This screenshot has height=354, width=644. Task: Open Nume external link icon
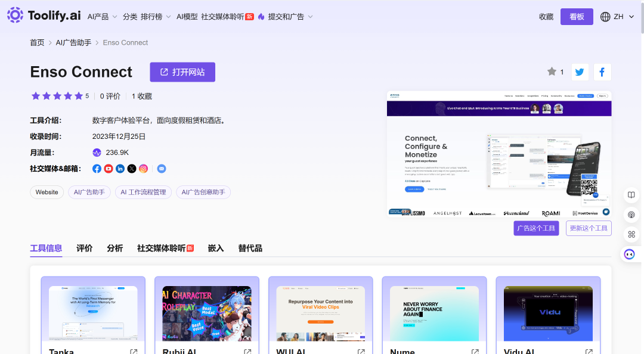click(x=475, y=352)
